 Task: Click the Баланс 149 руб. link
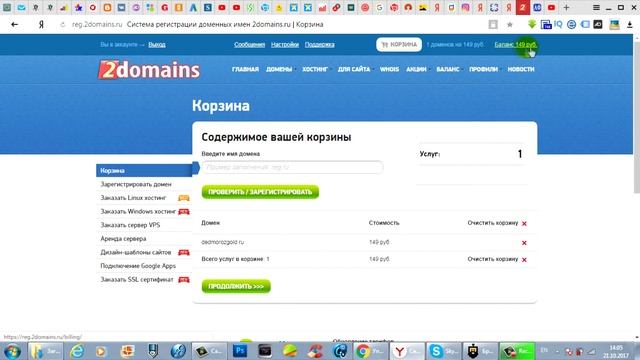516,44
